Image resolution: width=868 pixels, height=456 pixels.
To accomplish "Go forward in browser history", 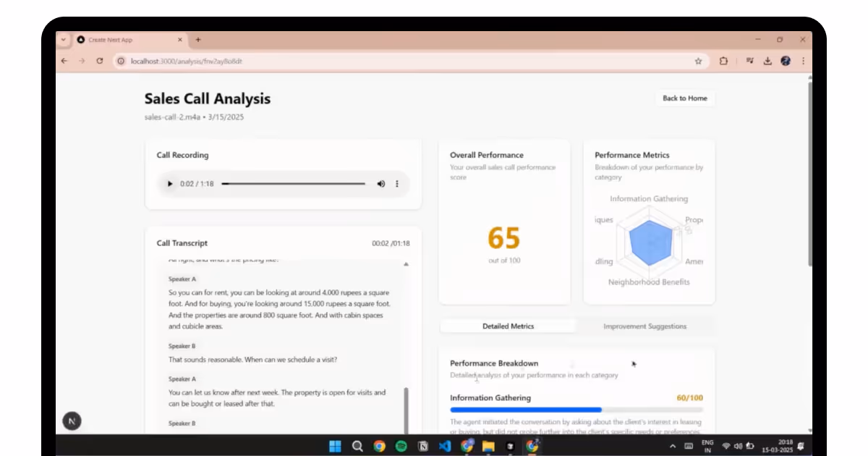I will point(81,62).
